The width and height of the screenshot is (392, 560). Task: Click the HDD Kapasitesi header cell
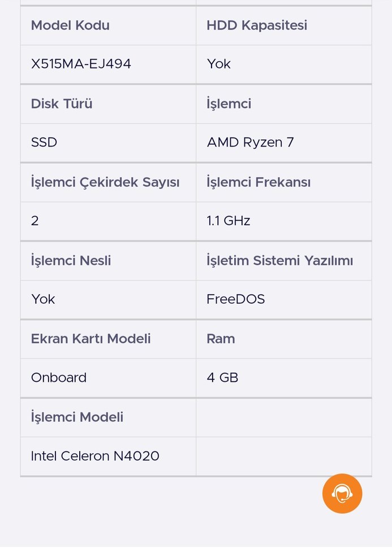point(257,25)
